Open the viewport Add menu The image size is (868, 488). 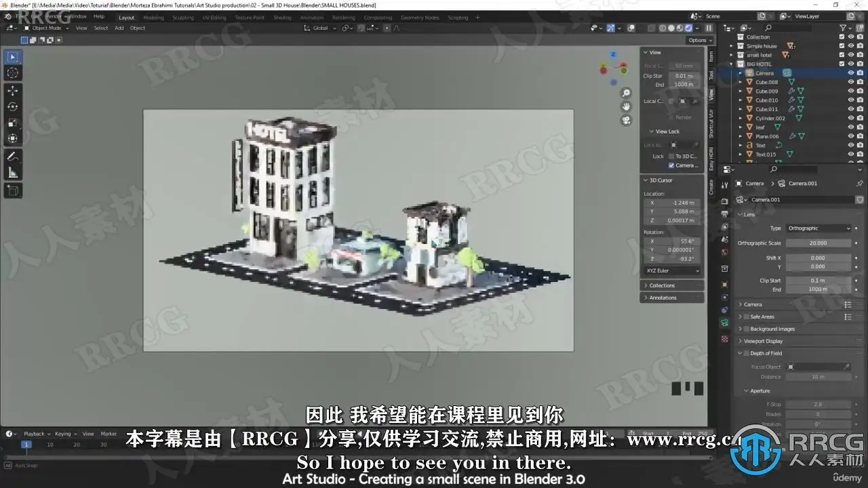pos(119,28)
